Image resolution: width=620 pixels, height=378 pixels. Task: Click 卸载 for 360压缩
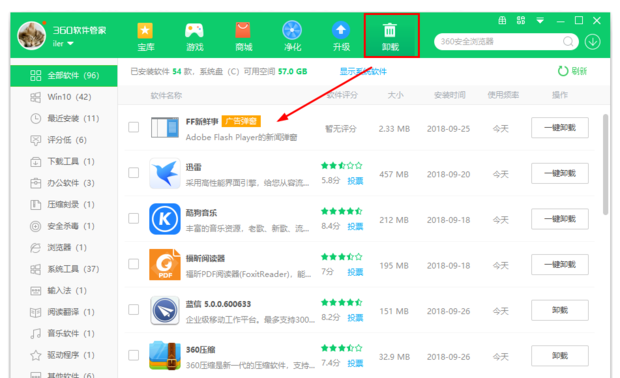tap(560, 356)
